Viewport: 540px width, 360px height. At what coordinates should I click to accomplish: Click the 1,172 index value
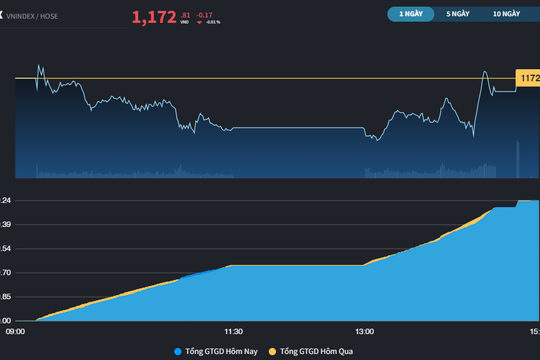[x=154, y=17]
